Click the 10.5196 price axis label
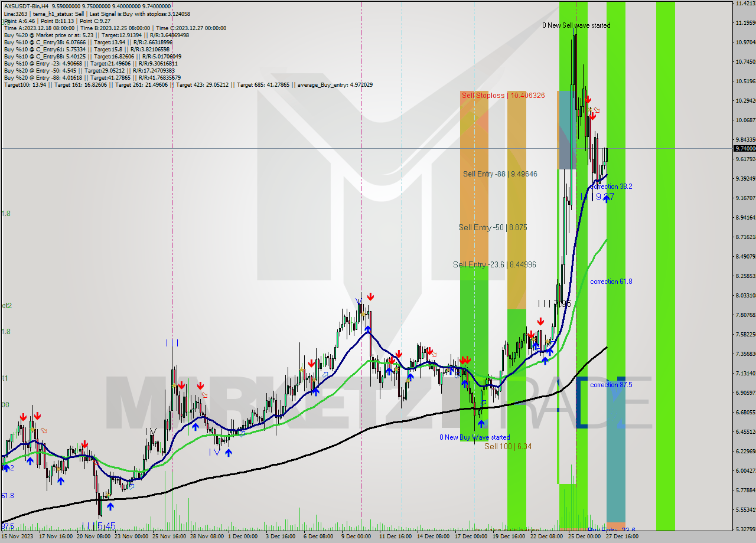Screen dimensions: 756x543 [x=745, y=81]
